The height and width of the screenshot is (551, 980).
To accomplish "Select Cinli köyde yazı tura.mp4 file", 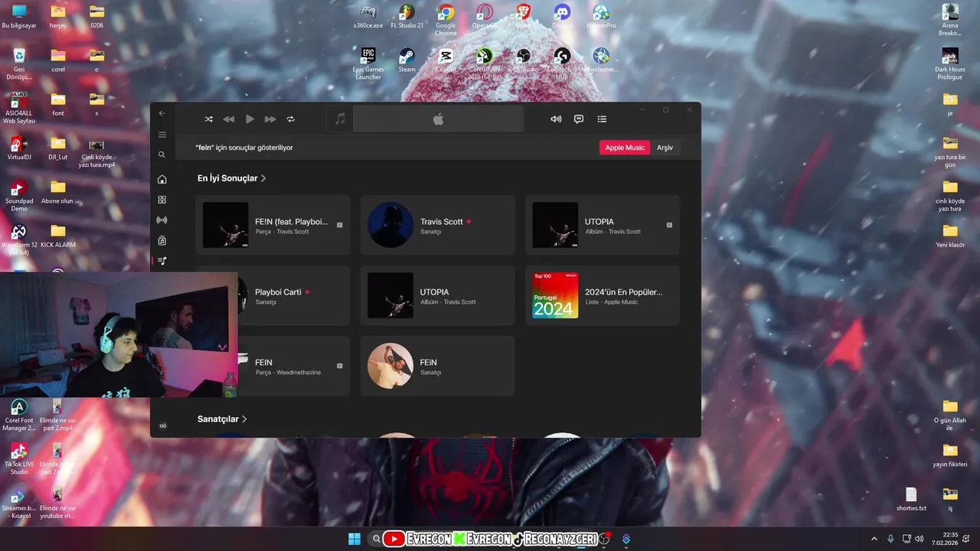I will pos(96,152).
